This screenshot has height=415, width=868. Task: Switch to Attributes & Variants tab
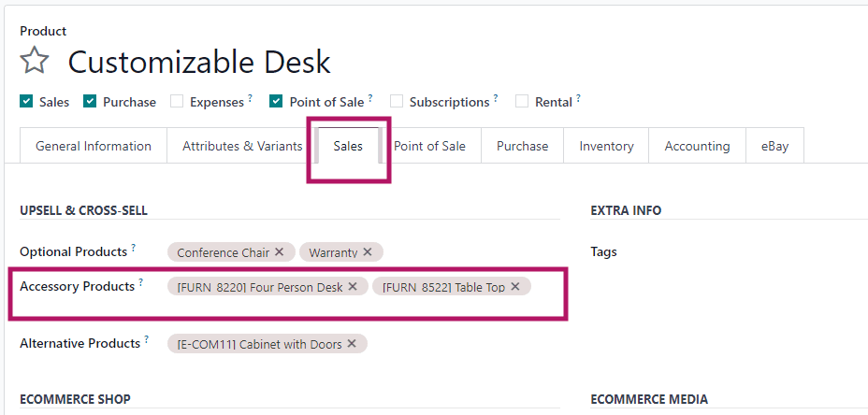coord(242,146)
